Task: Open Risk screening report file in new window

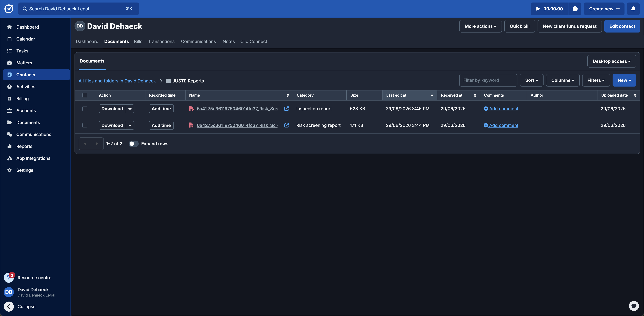Action: (286, 125)
